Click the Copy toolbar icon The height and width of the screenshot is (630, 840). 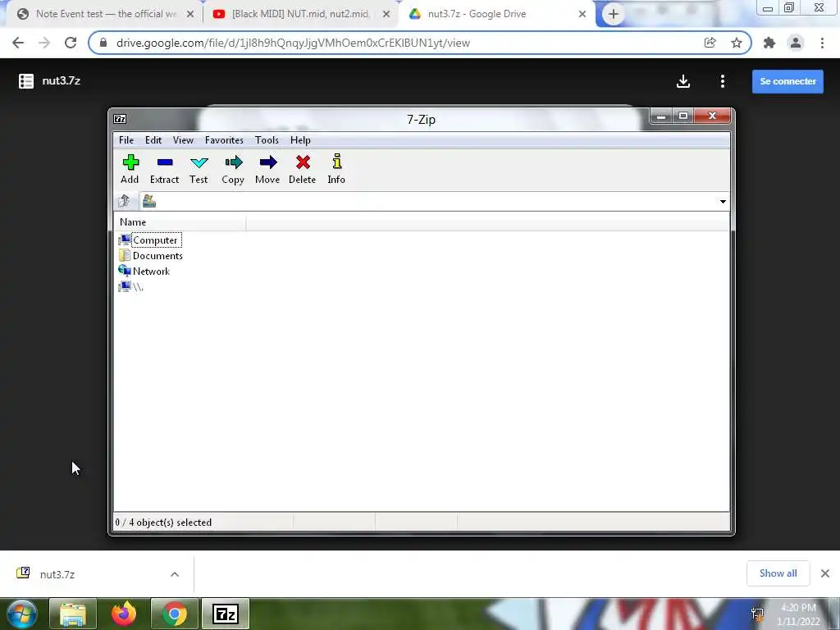[233, 169]
